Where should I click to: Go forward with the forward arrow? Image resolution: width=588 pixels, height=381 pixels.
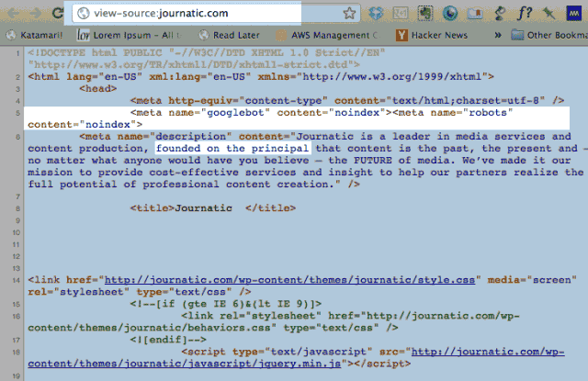click(36, 14)
